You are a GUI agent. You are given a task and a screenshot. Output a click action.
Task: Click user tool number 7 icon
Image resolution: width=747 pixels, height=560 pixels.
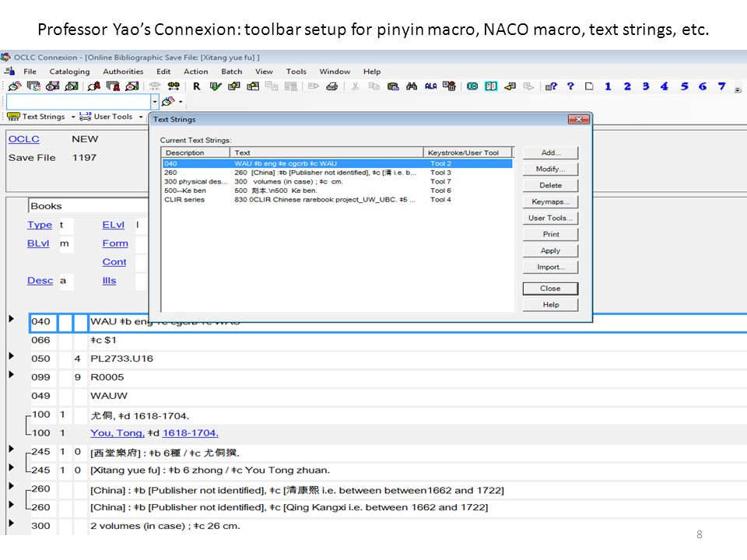pos(722,86)
